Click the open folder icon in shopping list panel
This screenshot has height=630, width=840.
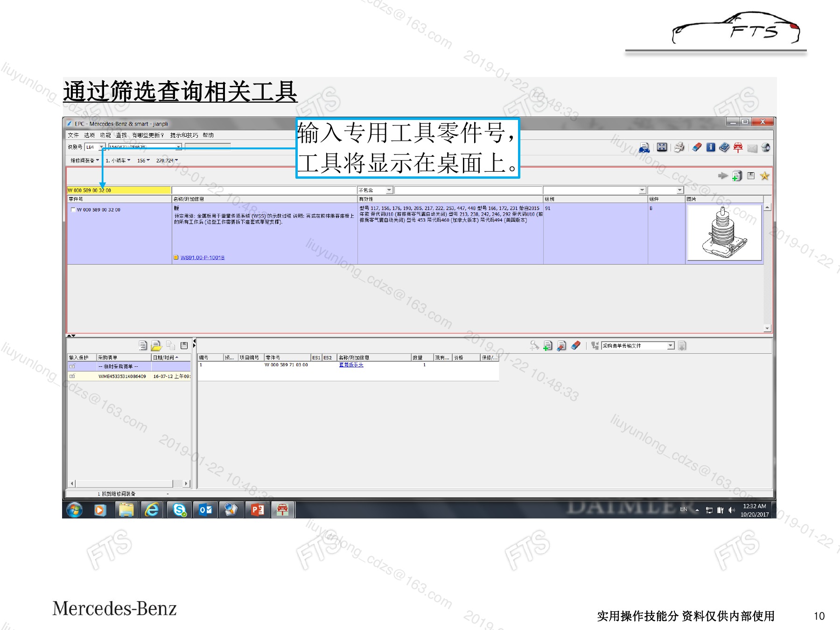(156, 345)
